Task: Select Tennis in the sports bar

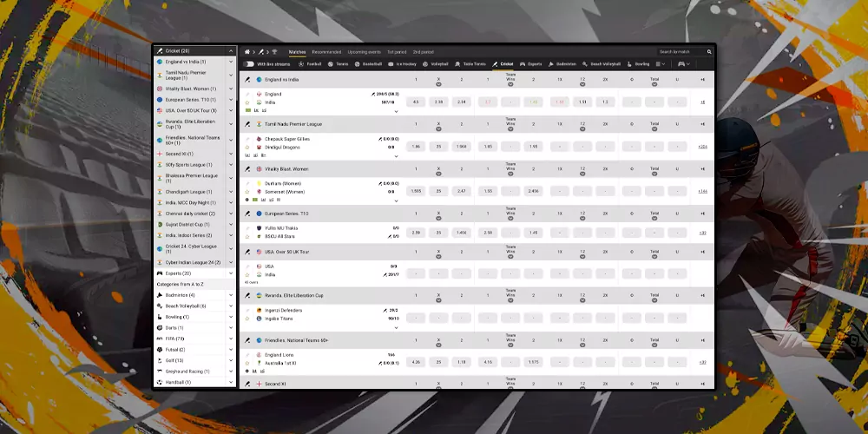Action: pyautogui.click(x=339, y=64)
